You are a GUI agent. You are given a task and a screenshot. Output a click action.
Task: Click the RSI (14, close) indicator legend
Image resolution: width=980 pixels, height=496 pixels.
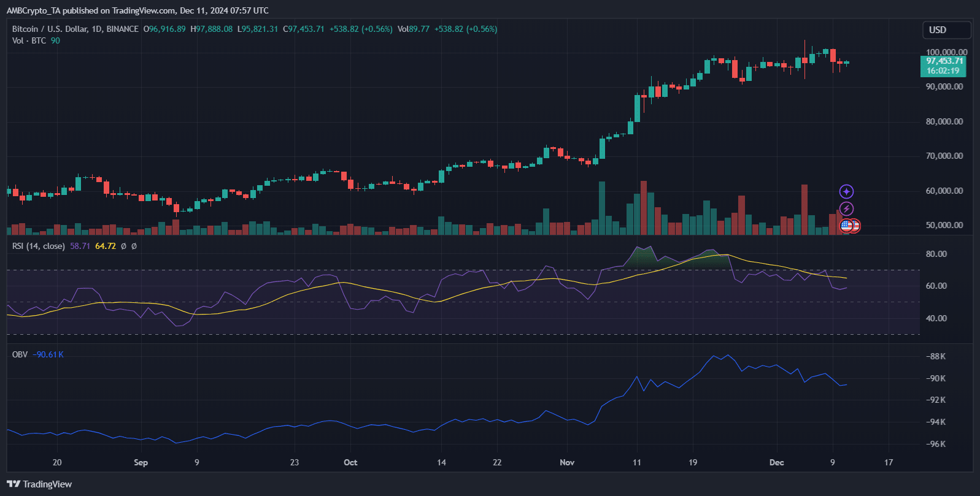click(x=38, y=246)
